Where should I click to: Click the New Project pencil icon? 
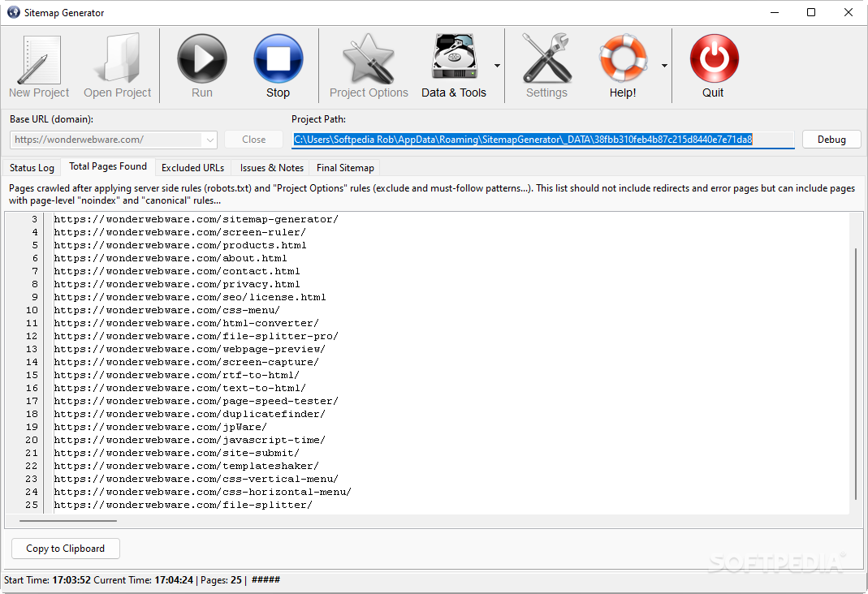(39, 60)
